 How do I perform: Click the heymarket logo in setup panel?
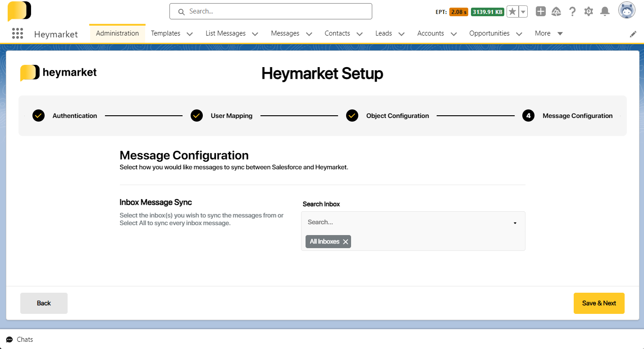tap(59, 73)
